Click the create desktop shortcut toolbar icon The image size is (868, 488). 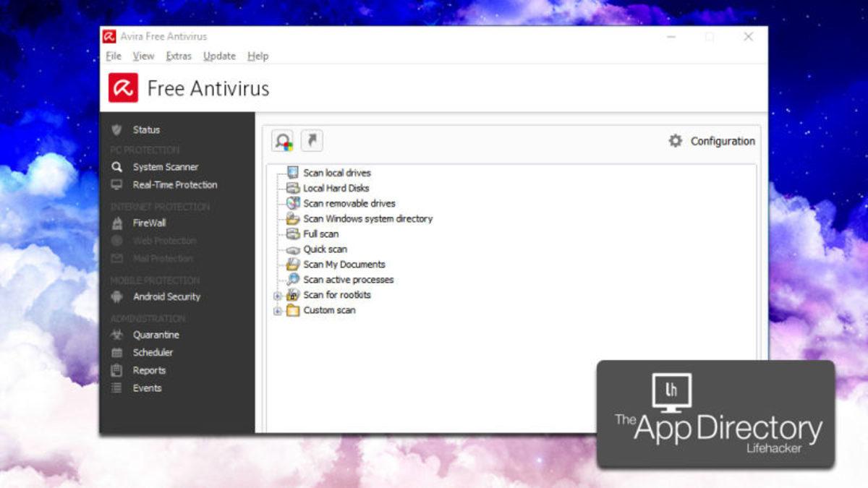pos(312,140)
